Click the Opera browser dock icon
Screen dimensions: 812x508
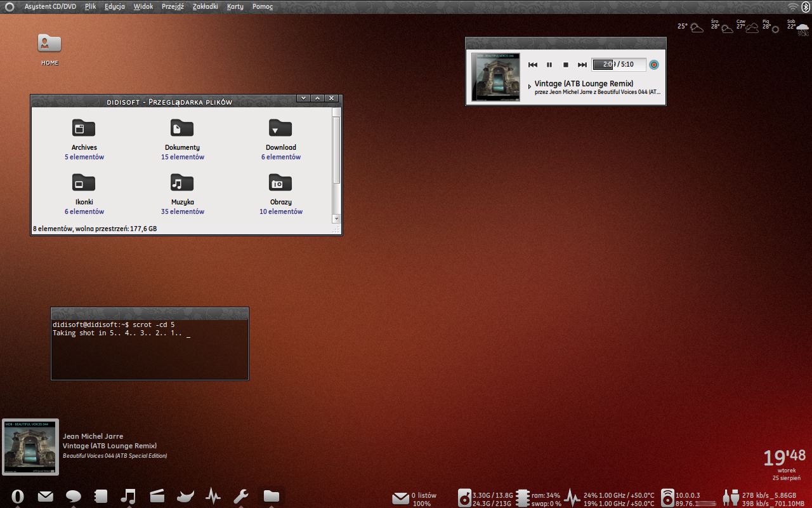(18, 497)
